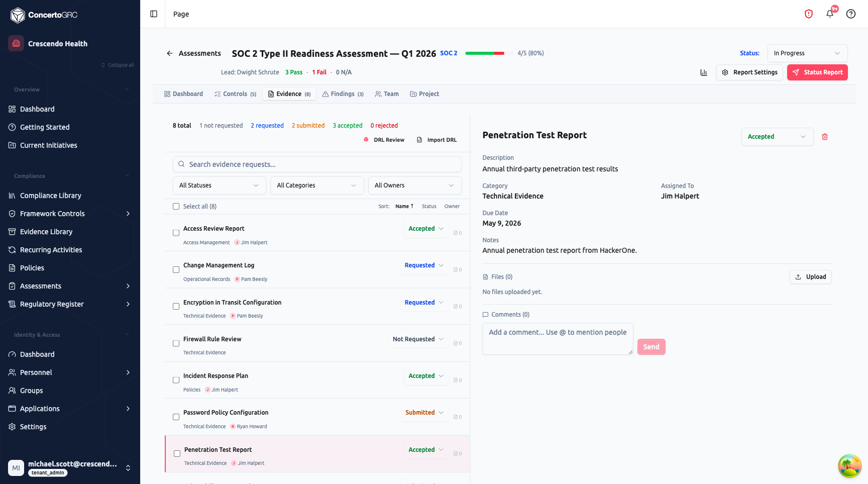Open the help question mark icon
Screen dimensions: 868x484
851,14
